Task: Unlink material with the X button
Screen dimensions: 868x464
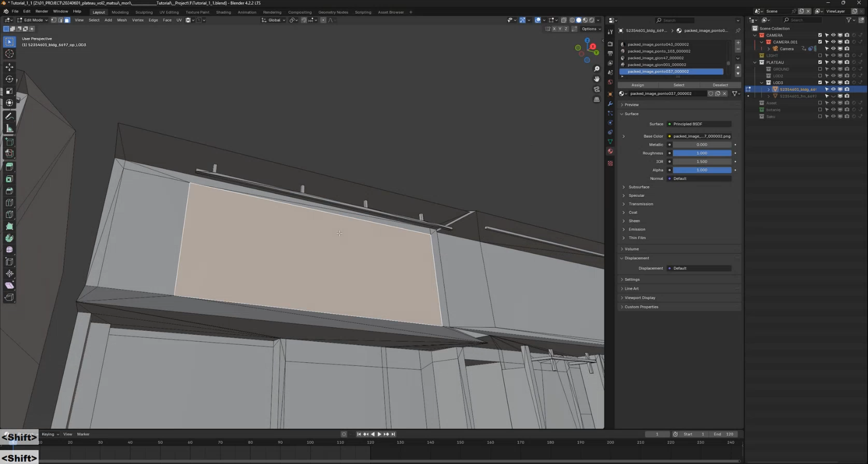Action: point(724,94)
